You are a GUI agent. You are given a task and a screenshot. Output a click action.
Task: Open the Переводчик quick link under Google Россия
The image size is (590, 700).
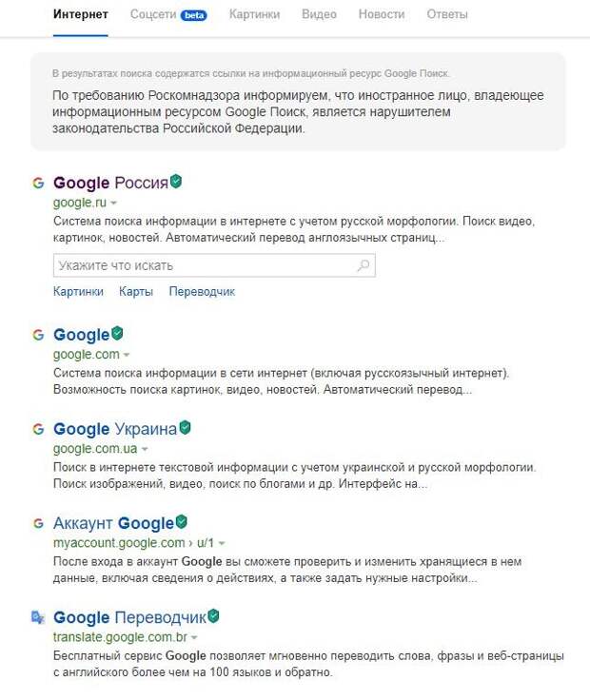tap(202, 292)
